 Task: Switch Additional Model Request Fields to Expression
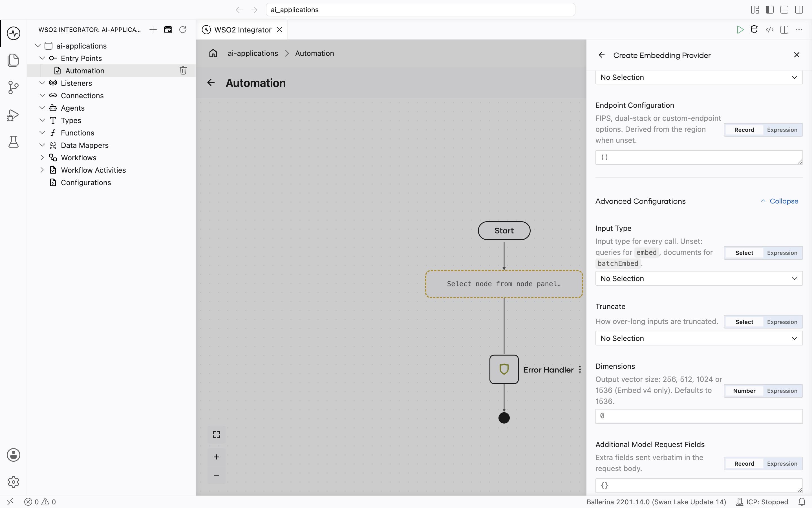[x=782, y=464]
